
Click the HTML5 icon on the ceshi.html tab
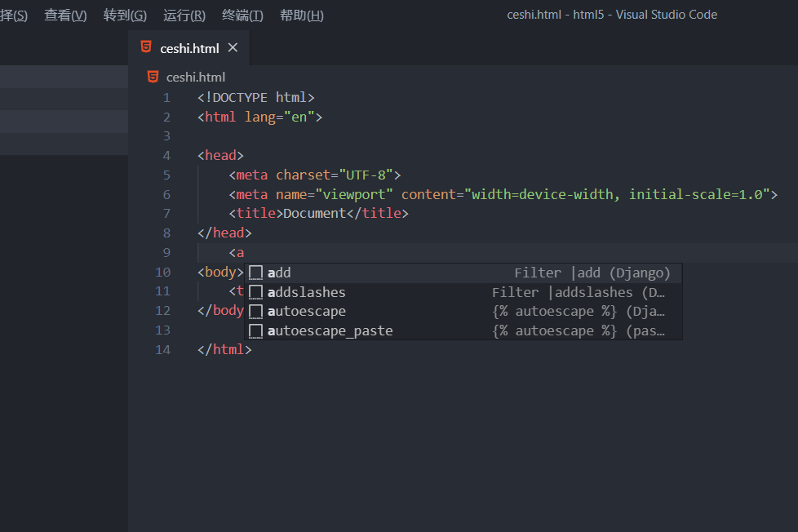coord(146,47)
